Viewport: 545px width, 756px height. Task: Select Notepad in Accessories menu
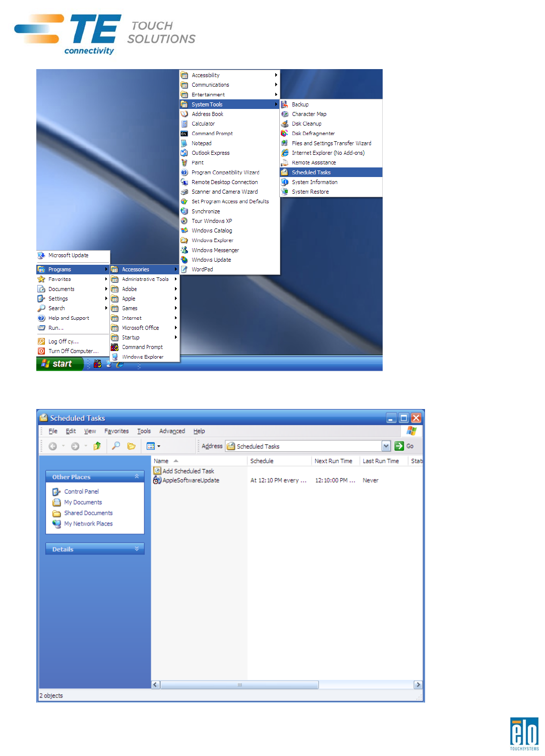point(229,143)
